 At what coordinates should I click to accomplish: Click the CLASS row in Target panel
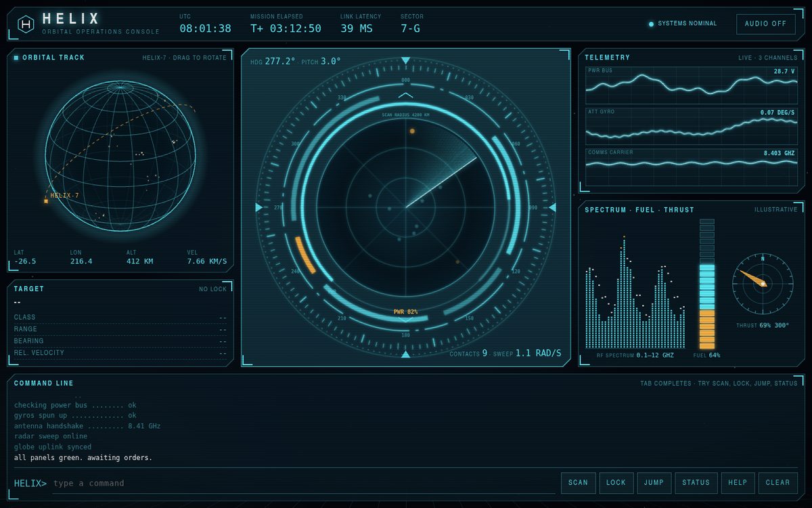120,317
